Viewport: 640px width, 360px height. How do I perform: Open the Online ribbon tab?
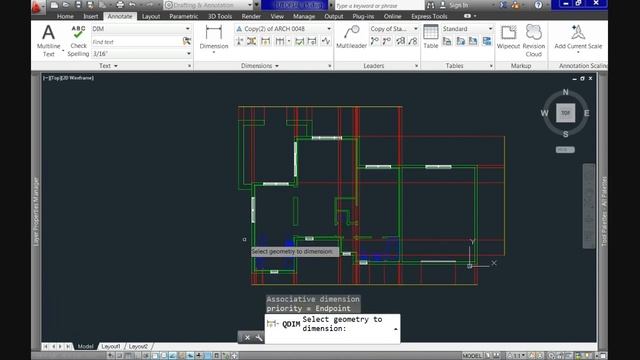click(392, 16)
